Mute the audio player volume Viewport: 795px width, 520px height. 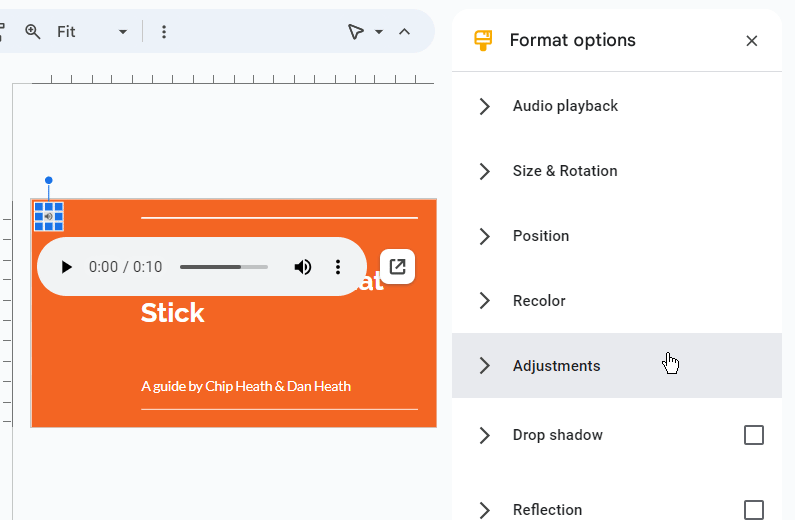pos(302,267)
